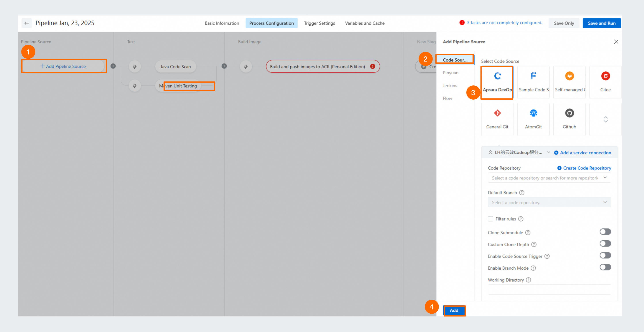The width and height of the screenshot is (644, 332).
Task: Enable the Filter rules checkbox
Action: coord(490,219)
